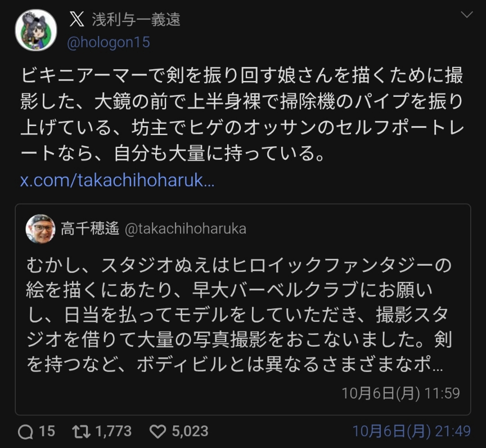The width and height of the screenshot is (486, 448).
Task: Open the x.com/takachihoharuk… link
Action: [x=117, y=181]
